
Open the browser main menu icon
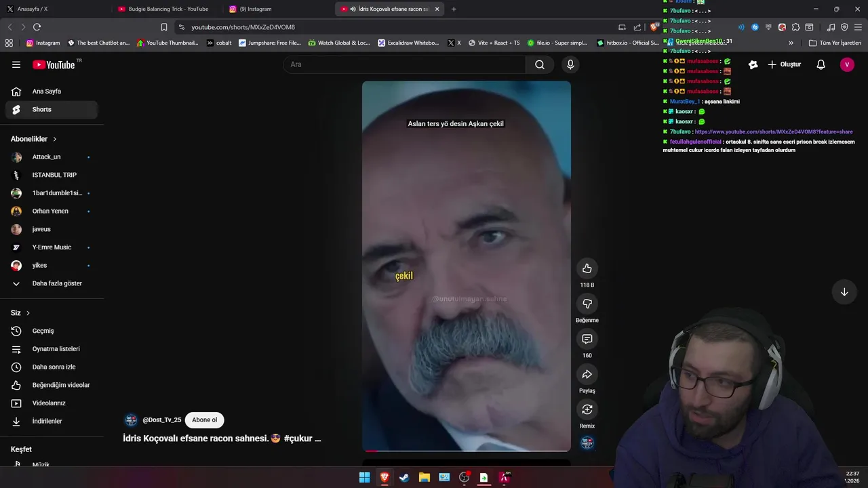point(858,27)
